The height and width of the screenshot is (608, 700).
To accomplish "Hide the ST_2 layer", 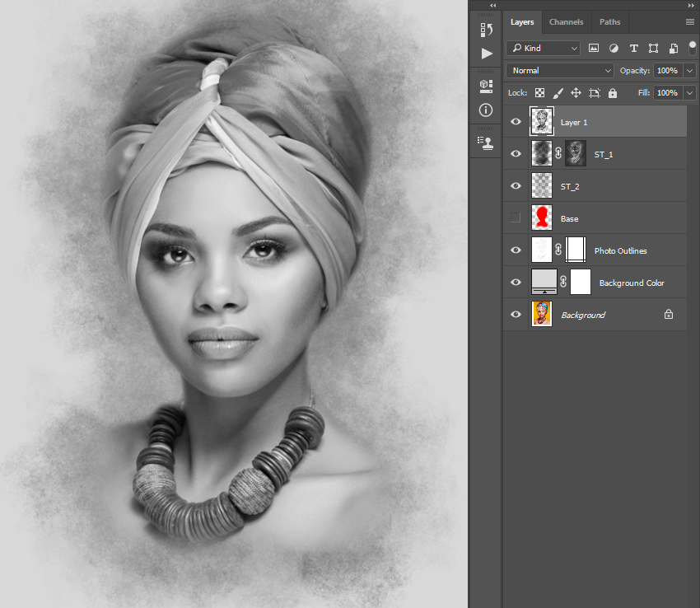I will click(516, 186).
